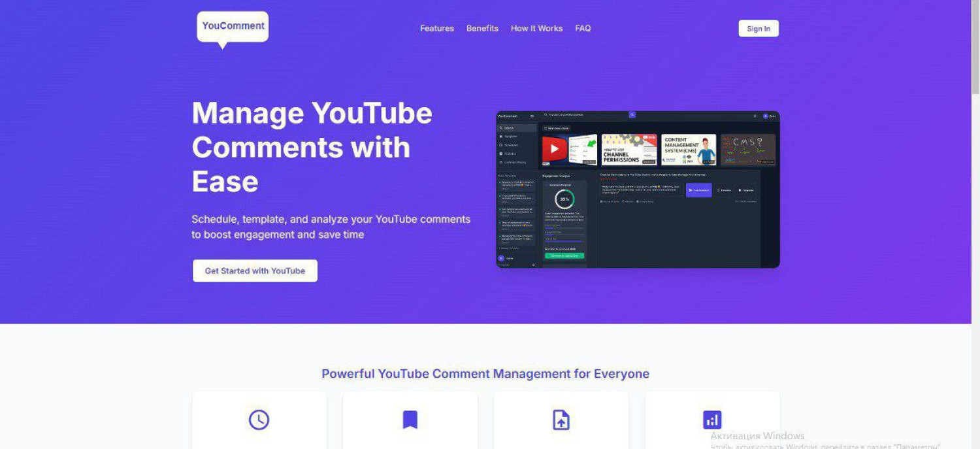Select How It Works in navigation
Image resolution: width=980 pixels, height=449 pixels.
[x=536, y=29]
